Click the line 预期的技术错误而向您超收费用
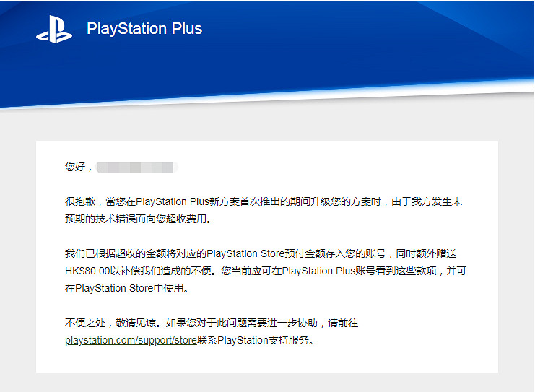Viewport: 535px width, 392px height. click(139, 219)
